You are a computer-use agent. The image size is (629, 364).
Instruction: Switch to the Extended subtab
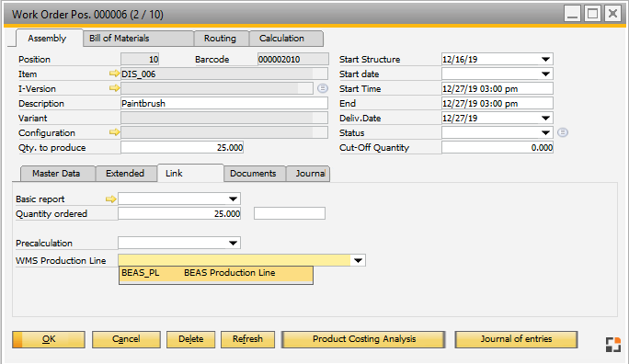pos(125,174)
